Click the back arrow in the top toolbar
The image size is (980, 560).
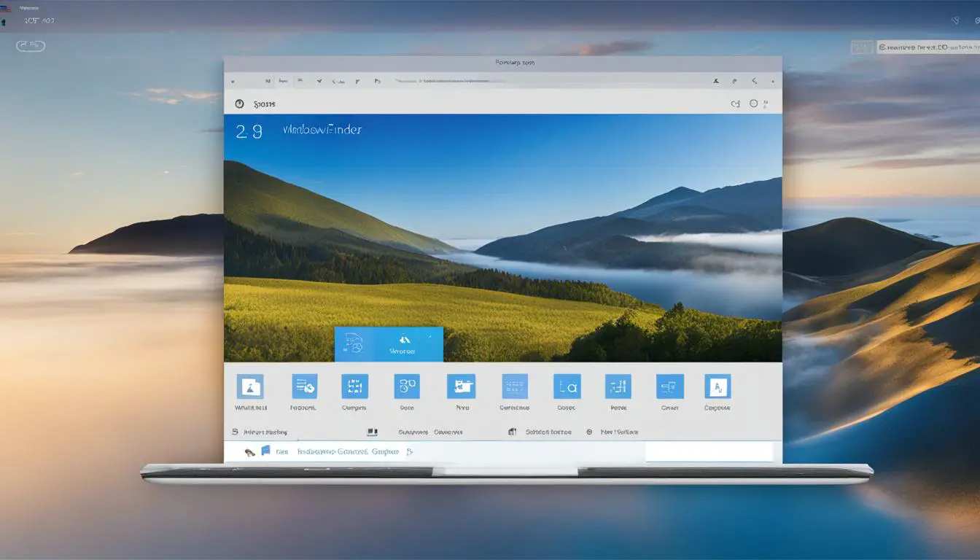pos(232,81)
